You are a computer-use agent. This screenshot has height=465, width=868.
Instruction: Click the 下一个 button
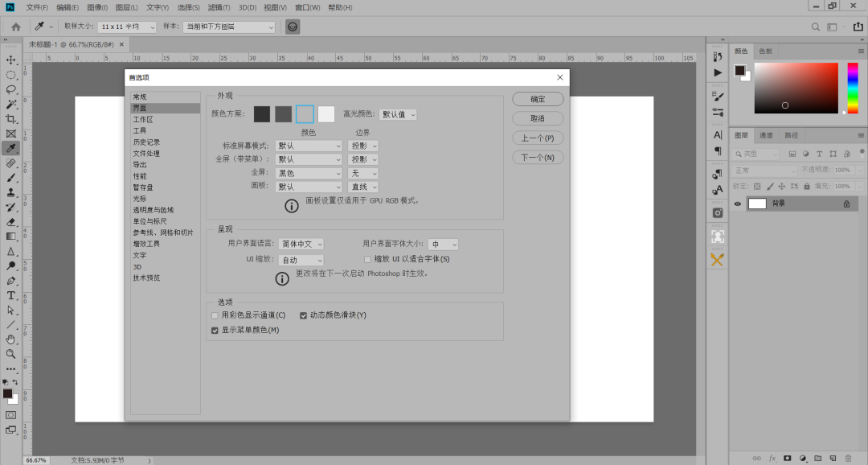[538, 157]
